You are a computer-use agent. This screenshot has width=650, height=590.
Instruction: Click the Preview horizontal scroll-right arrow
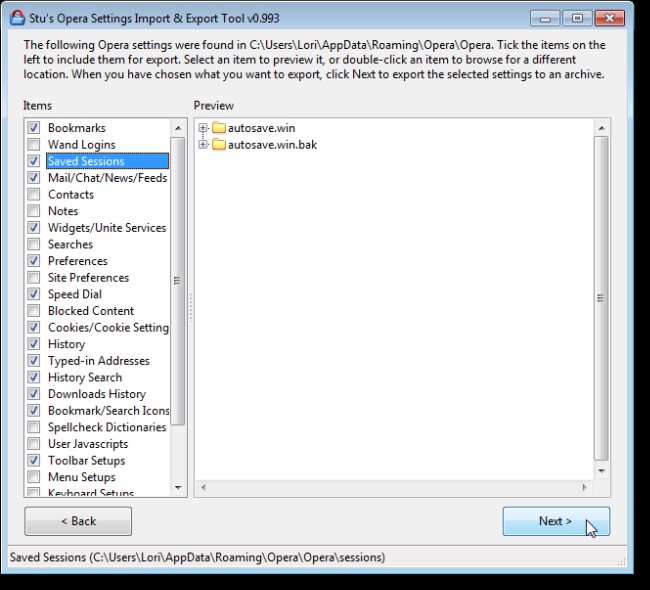[585, 488]
